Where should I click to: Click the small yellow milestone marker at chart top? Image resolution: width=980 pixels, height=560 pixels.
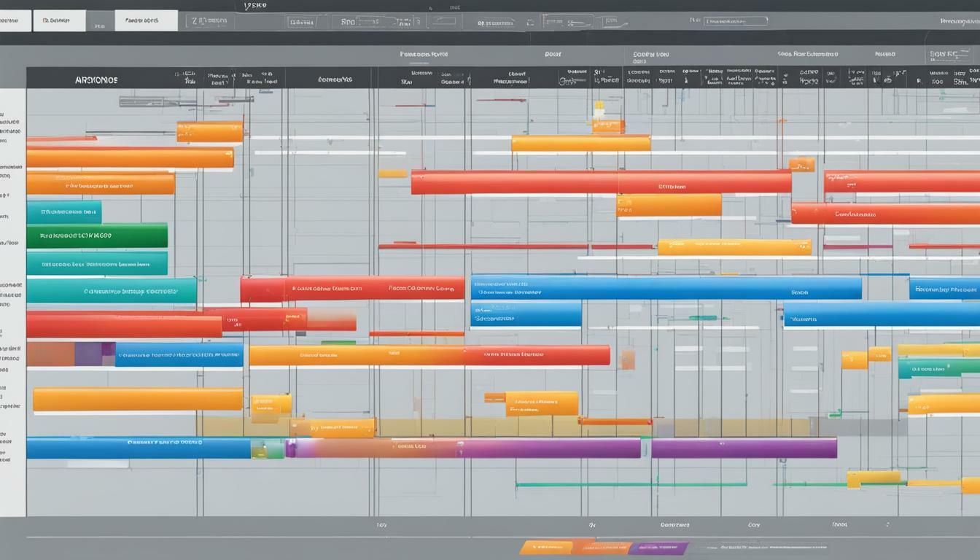point(599,110)
